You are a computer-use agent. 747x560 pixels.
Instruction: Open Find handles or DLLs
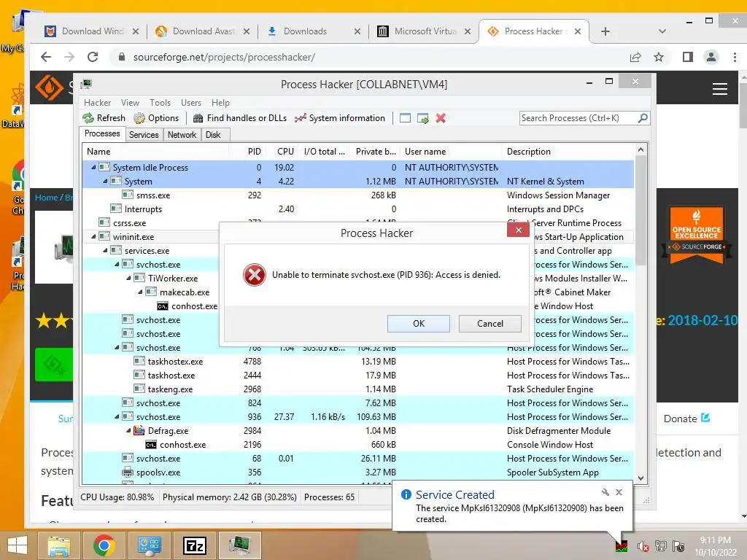click(x=240, y=118)
